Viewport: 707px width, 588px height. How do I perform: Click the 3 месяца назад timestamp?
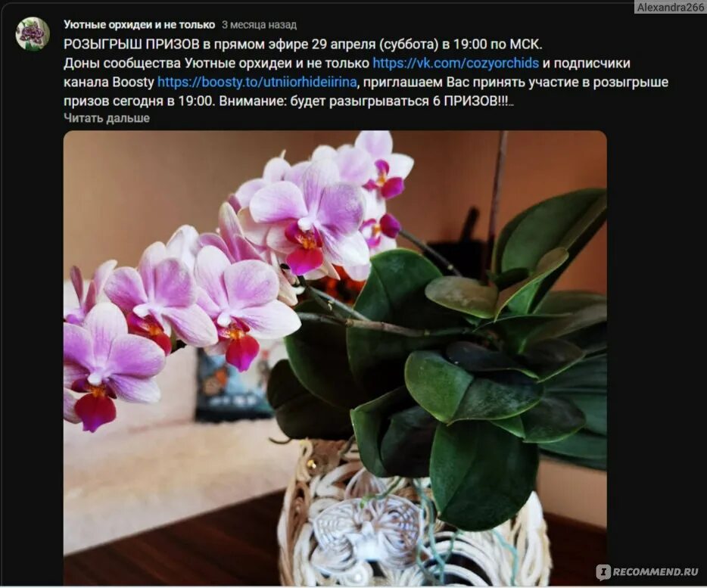point(259,25)
